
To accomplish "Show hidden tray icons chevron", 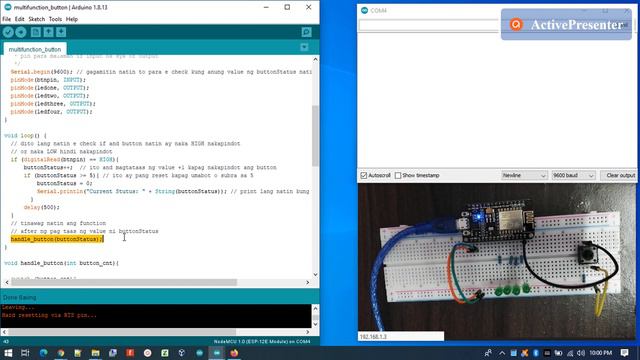I will [502, 353].
